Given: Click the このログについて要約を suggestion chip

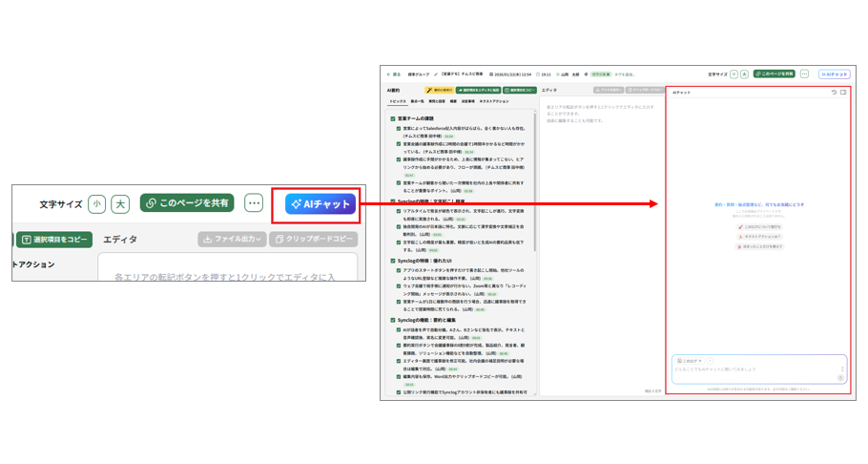Looking at the screenshot, I should pyautogui.click(x=759, y=226).
